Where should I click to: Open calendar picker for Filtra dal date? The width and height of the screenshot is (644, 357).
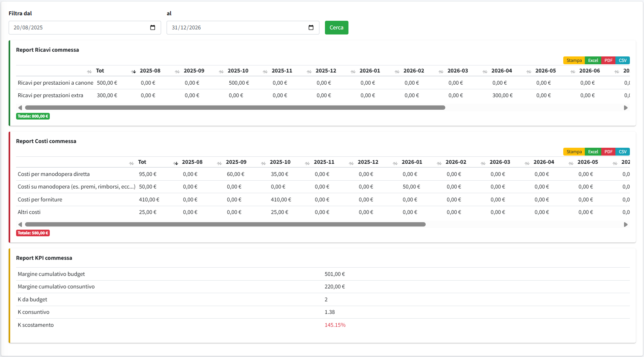[x=152, y=27]
